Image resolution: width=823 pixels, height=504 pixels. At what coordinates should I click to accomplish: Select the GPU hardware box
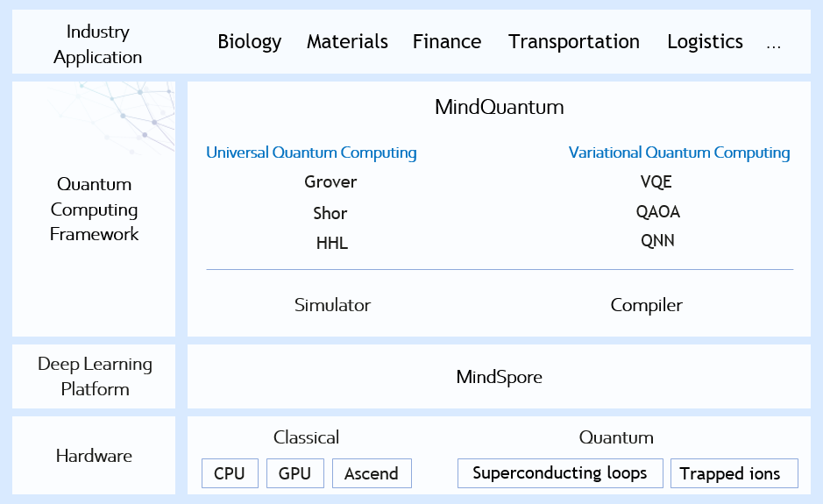pos(295,473)
